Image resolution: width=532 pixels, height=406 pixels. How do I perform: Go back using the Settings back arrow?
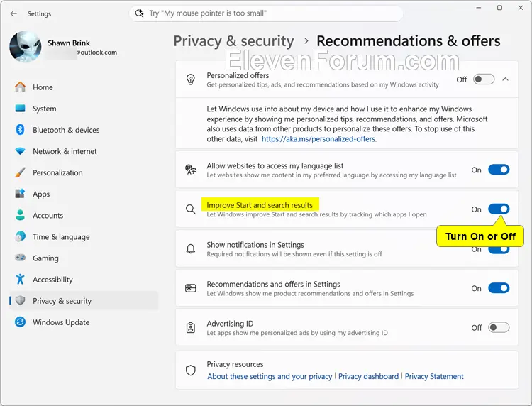coord(13,13)
